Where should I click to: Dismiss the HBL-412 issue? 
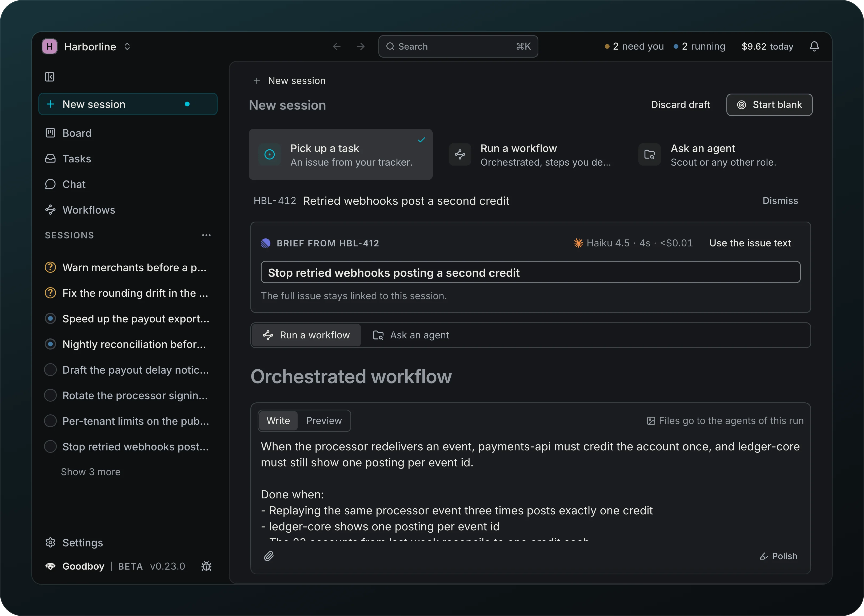(x=780, y=201)
